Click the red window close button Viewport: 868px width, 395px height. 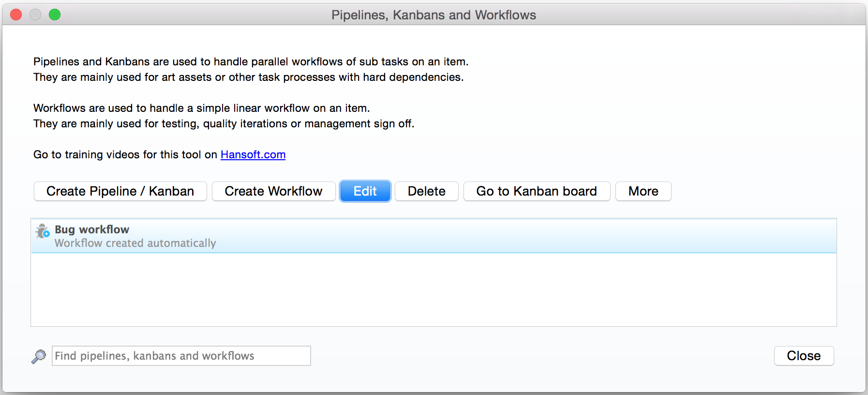pos(16,15)
